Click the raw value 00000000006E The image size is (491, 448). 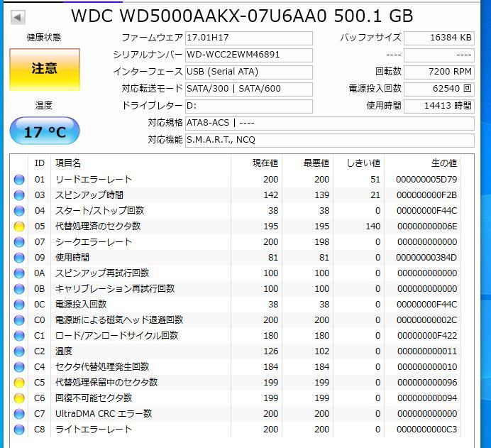pyautogui.click(x=427, y=226)
